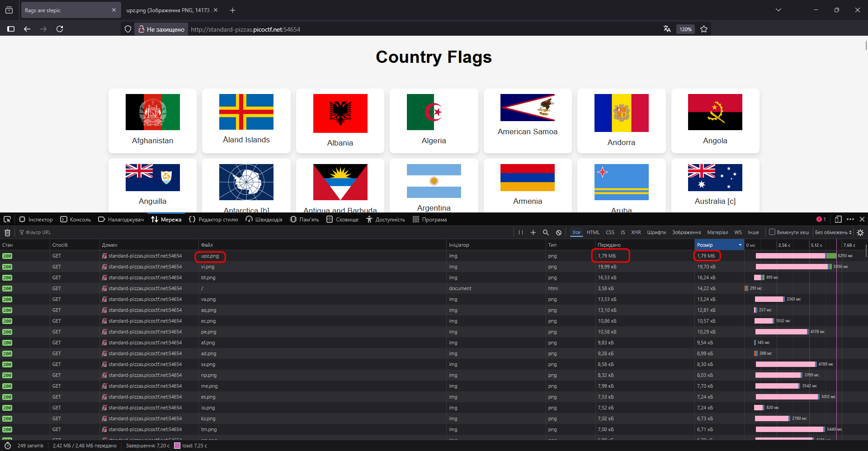Expand the list all tabs chevron
The width and height of the screenshot is (868, 451).
pyautogui.click(x=778, y=10)
